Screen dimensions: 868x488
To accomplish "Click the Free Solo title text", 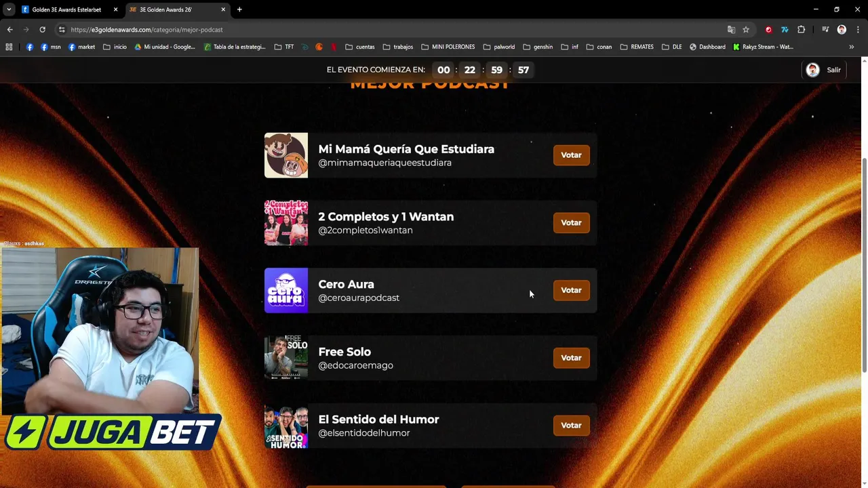I will [x=344, y=352].
